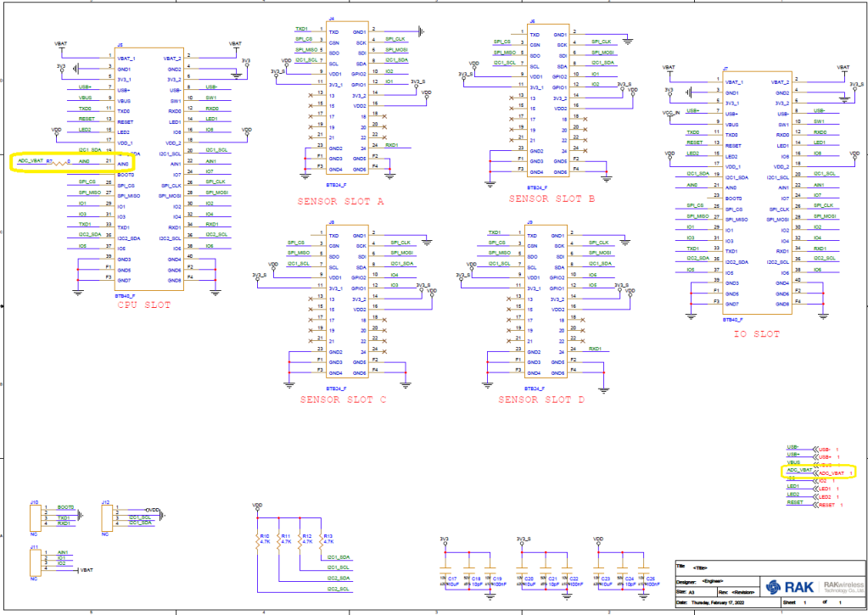Select the SENSOR SLOT A label
Image resolution: width=868 pixels, height=615 pixels.
point(340,202)
